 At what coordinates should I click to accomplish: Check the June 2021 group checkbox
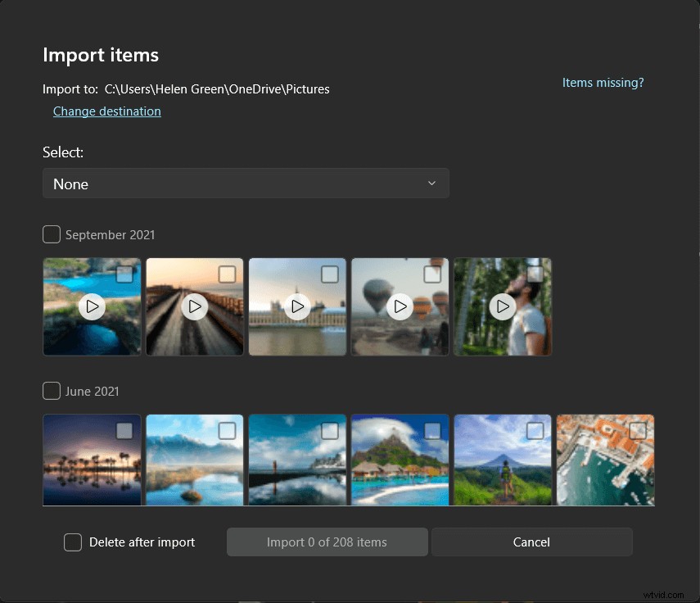coord(51,391)
